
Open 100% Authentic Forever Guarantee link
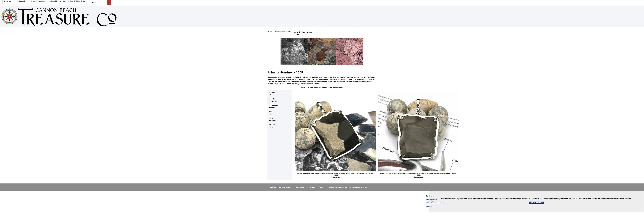point(436,203)
